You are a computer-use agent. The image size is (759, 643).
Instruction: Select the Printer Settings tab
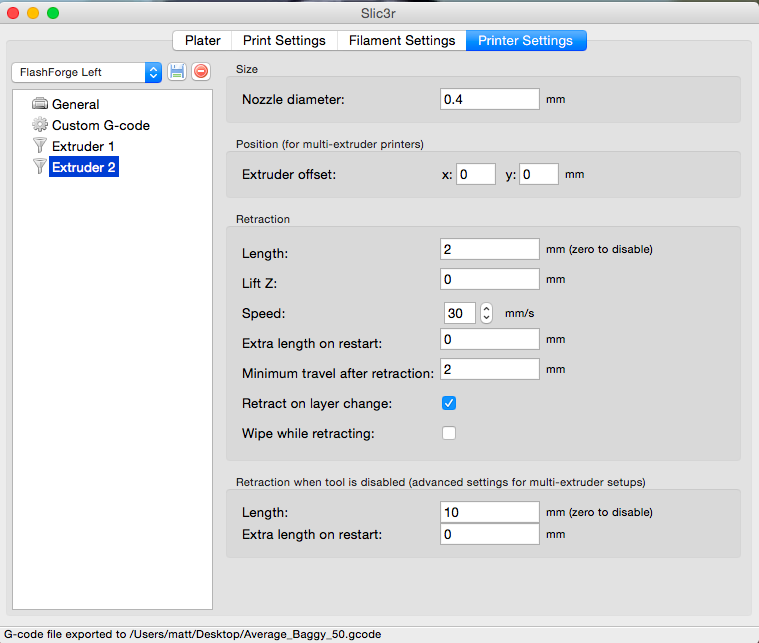click(525, 41)
